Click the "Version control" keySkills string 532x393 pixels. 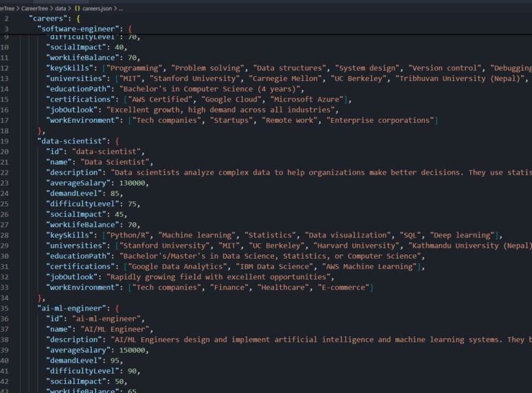(444, 68)
